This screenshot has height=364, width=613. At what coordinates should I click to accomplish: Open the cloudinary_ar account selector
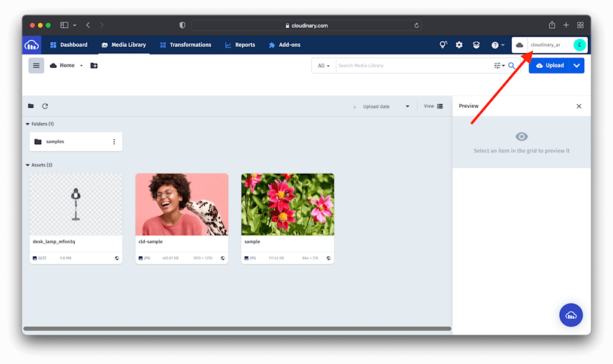click(x=545, y=45)
